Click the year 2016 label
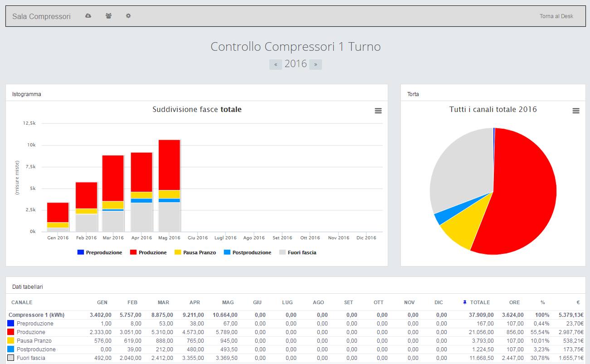Image resolution: width=590 pixels, height=364 pixels. (x=296, y=64)
